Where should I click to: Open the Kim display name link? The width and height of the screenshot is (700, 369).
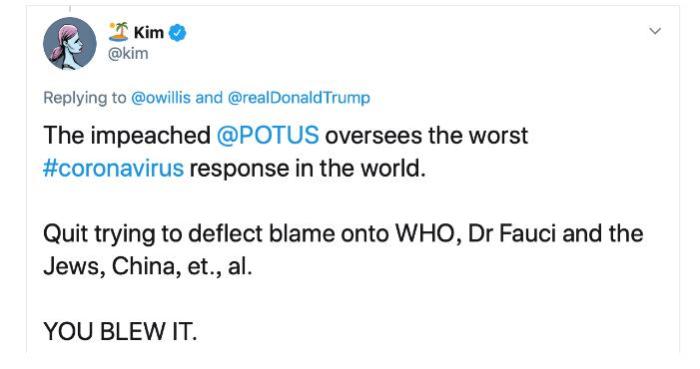coord(149,33)
